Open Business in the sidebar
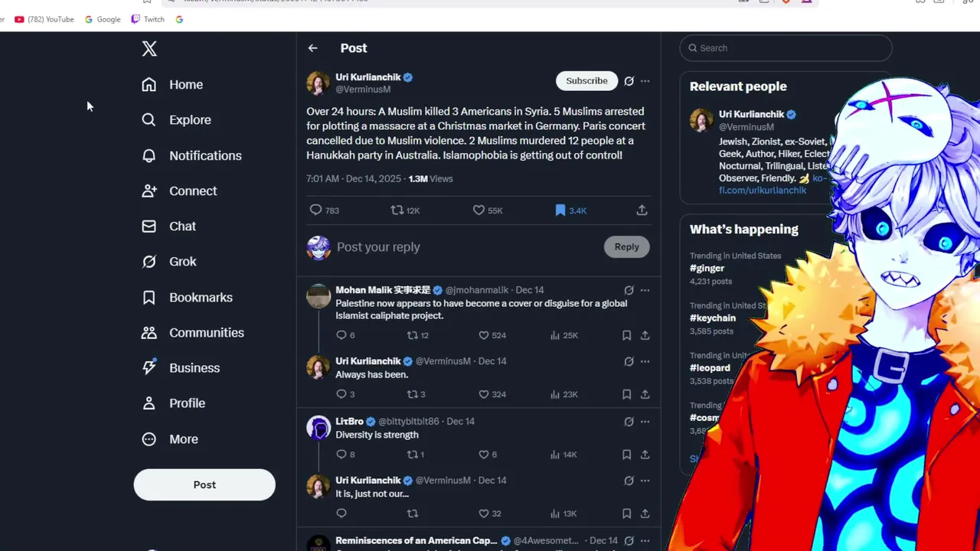The image size is (980, 551). click(181, 368)
